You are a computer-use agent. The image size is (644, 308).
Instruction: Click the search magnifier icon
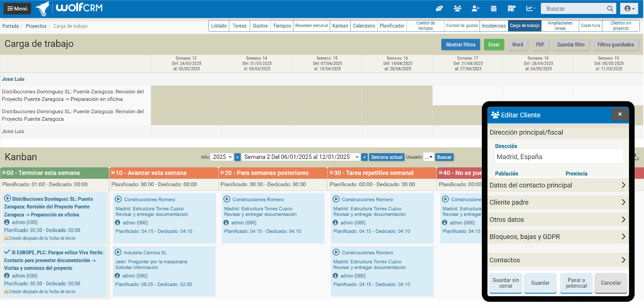click(x=610, y=9)
